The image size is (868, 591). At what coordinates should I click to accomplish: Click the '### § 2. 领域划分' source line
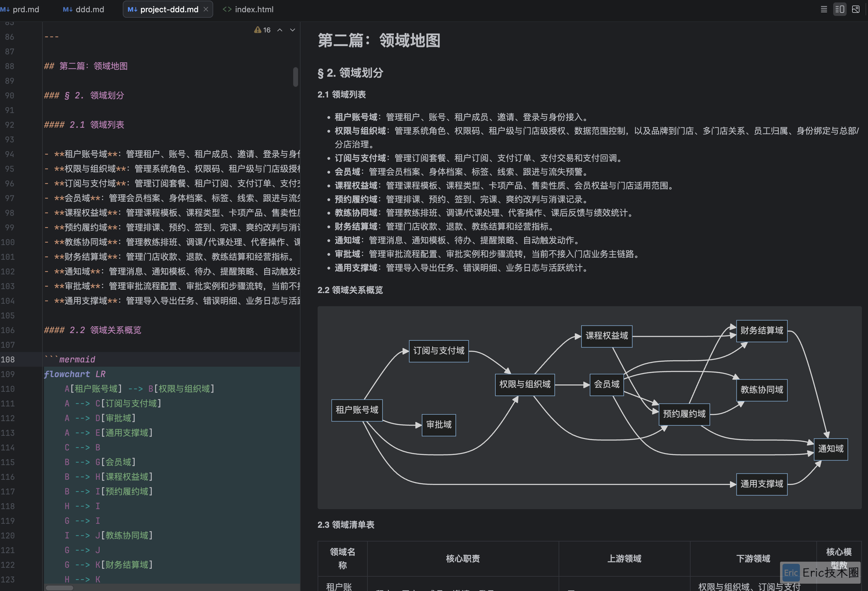[84, 95]
